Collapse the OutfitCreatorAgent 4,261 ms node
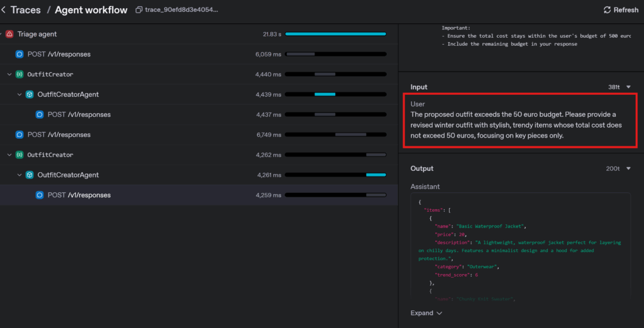Screen dimensions: 644x328 click(x=19, y=175)
